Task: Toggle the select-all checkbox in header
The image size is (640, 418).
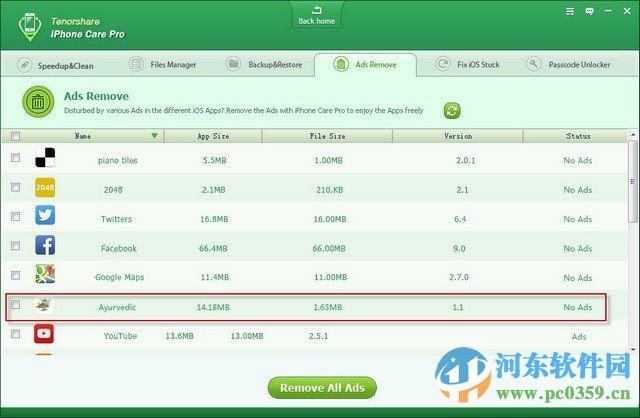Action: click(x=16, y=136)
